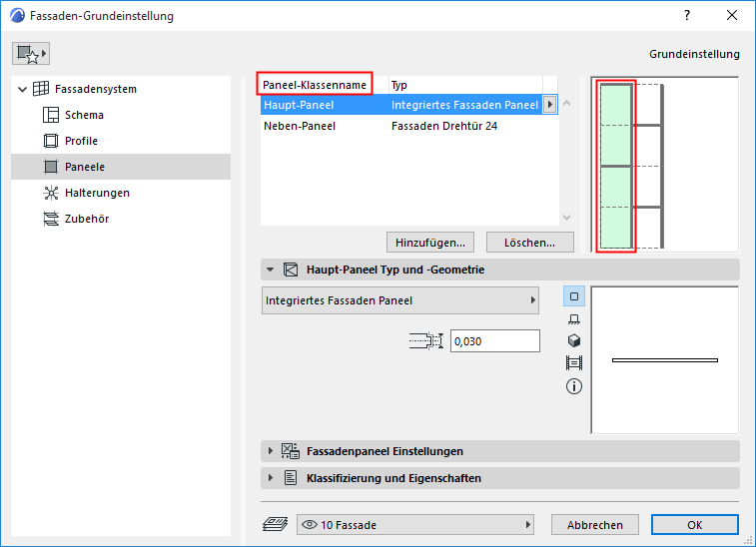The width and height of the screenshot is (756, 547).
Task: Click the Fassadenpaneel Einstellungen section icon
Action: (x=291, y=451)
